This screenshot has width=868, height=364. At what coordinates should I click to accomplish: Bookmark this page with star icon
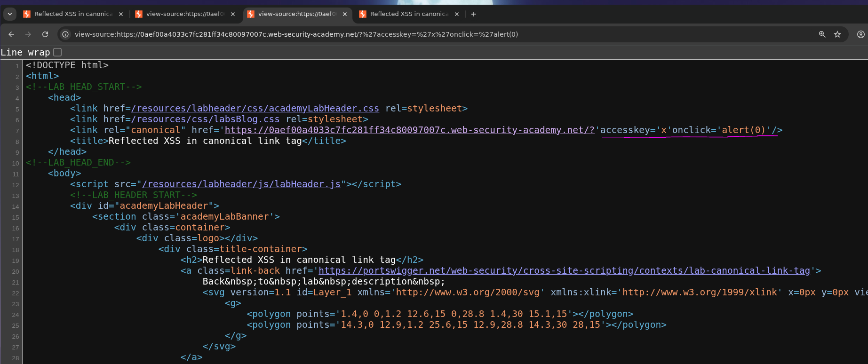point(837,34)
